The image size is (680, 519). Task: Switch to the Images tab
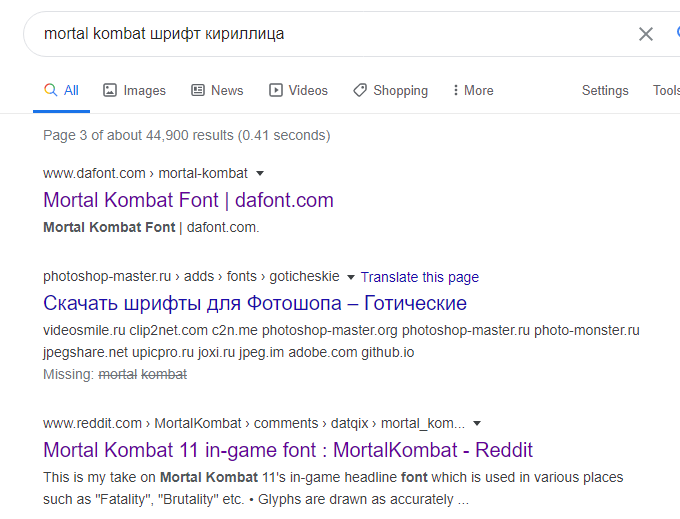(134, 90)
